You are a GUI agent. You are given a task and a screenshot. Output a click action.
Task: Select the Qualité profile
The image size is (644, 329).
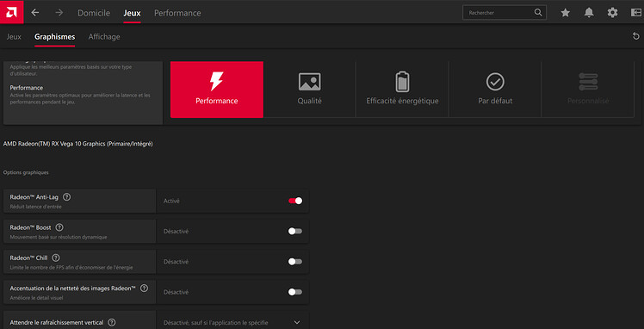[x=310, y=90]
